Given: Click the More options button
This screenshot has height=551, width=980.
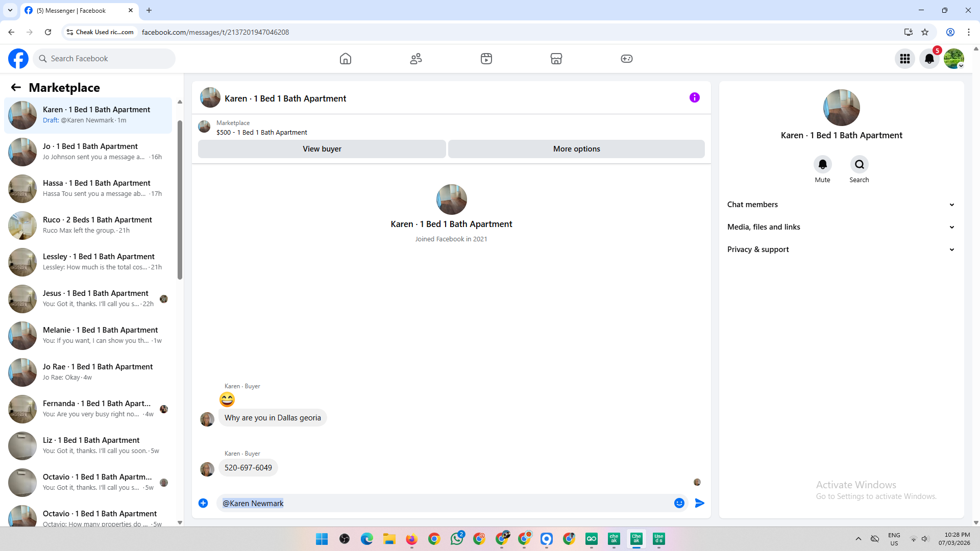Looking at the screenshot, I should [577, 149].
